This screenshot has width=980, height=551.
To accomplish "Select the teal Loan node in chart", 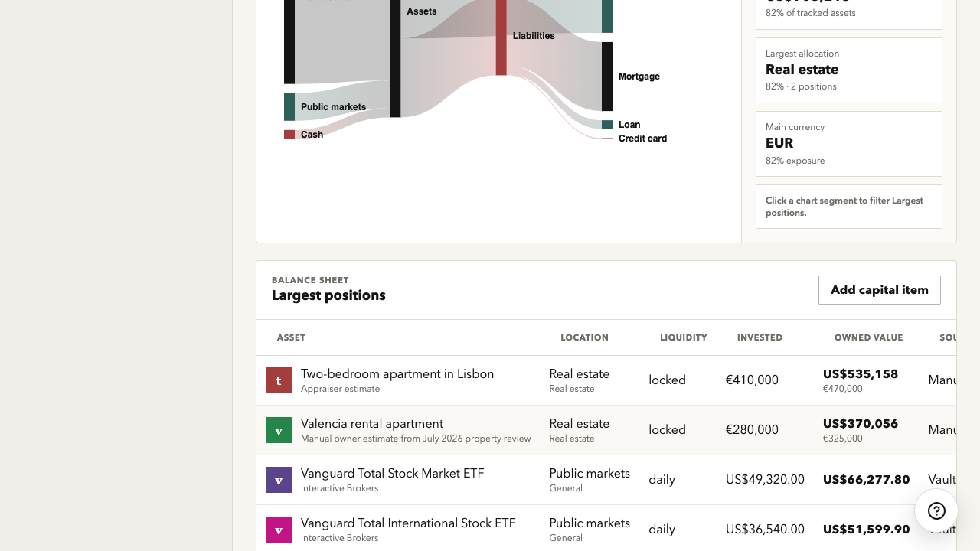I will tap(607, 125).
